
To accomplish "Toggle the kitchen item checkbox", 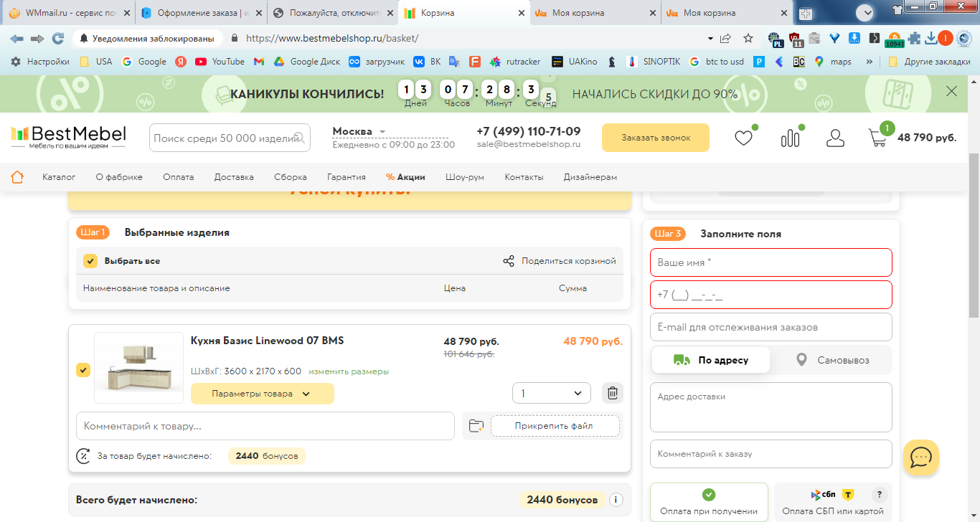I will [83, 370].
